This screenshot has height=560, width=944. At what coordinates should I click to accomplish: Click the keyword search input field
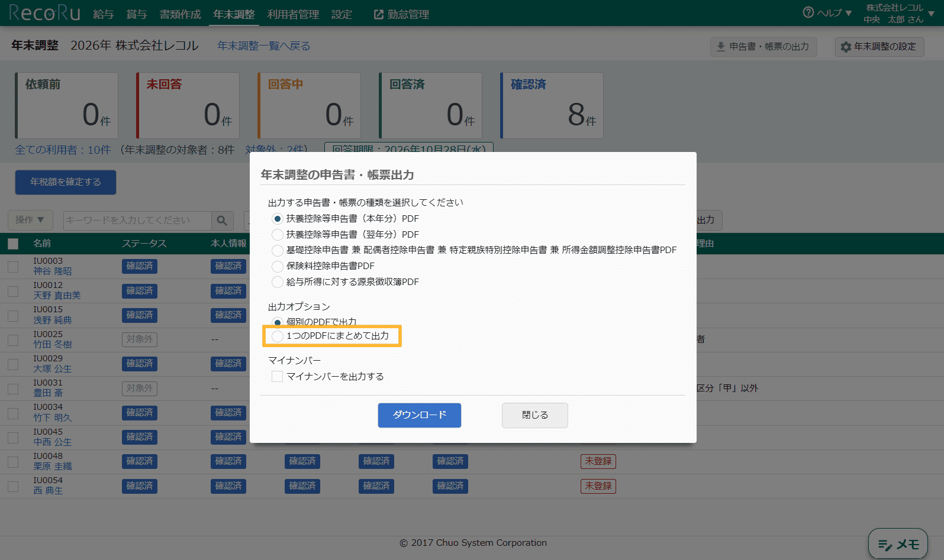137,221
